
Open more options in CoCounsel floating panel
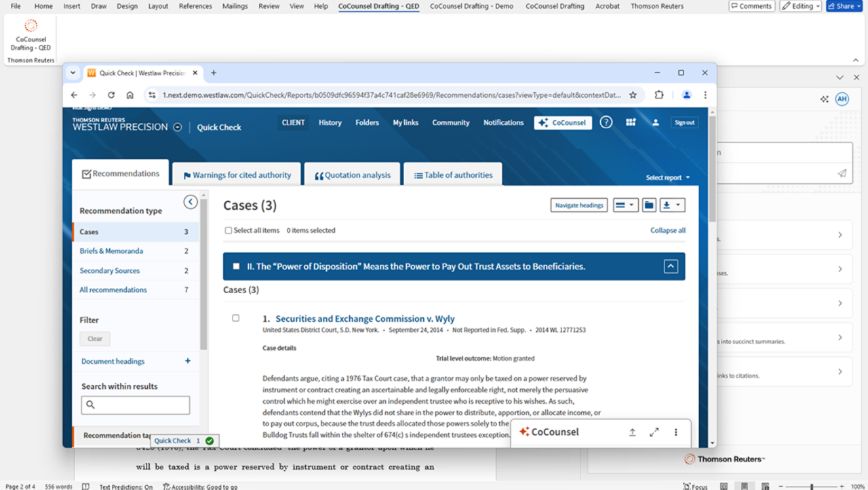(675, 432)
